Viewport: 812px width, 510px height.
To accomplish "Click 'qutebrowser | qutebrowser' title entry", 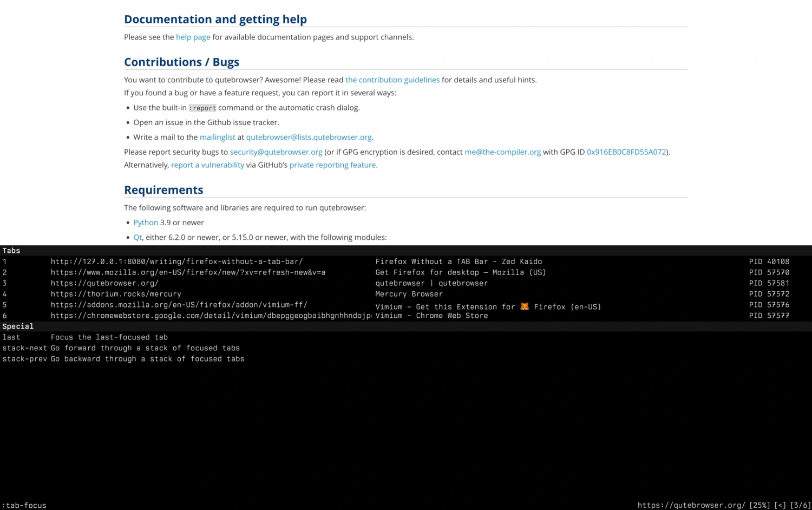I will [x=431, y=283].
